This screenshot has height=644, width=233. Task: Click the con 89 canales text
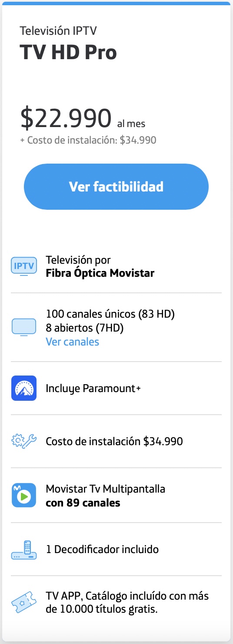[x=83, y=503]
